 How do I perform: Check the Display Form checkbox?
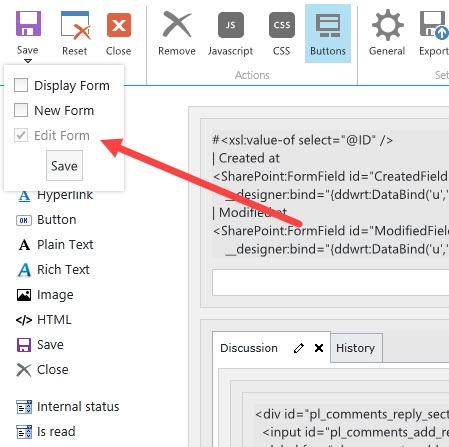pyautogui.click(x=21, y=85)
